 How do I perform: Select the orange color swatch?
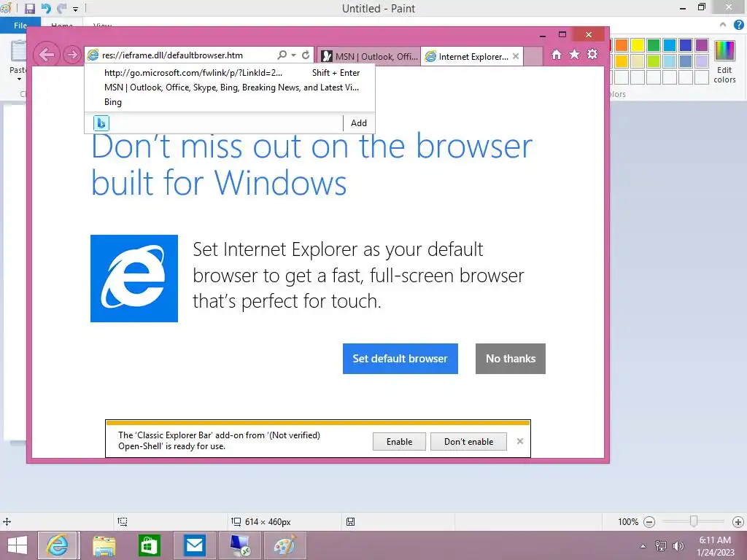pos(622,44)
